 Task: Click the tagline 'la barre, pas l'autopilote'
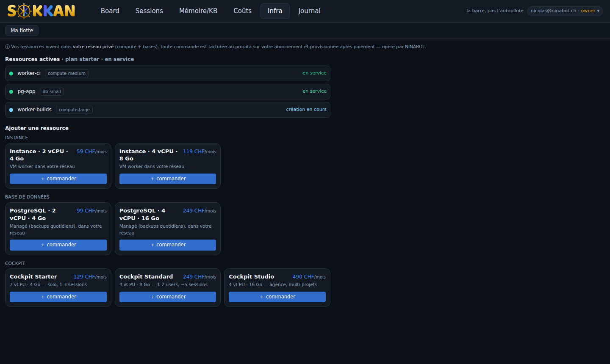[495, 11]
